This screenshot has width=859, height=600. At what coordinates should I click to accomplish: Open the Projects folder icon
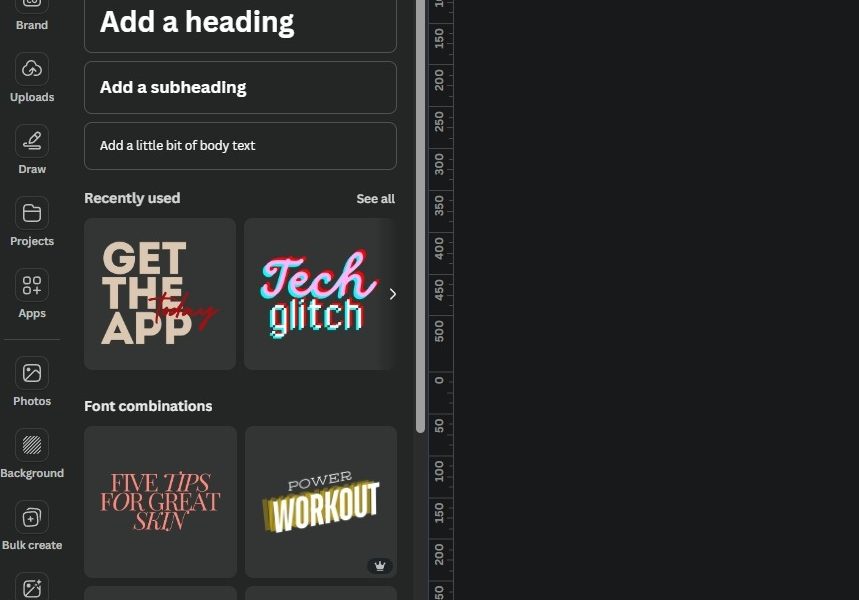tap(32, 213)
